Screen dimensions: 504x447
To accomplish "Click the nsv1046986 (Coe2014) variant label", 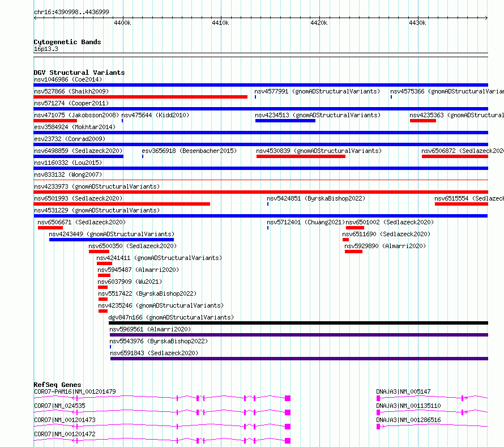I will click(68, 79).
